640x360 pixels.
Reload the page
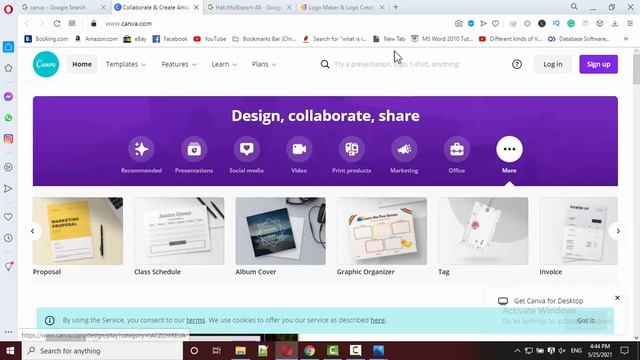click(x=57, y=24)
